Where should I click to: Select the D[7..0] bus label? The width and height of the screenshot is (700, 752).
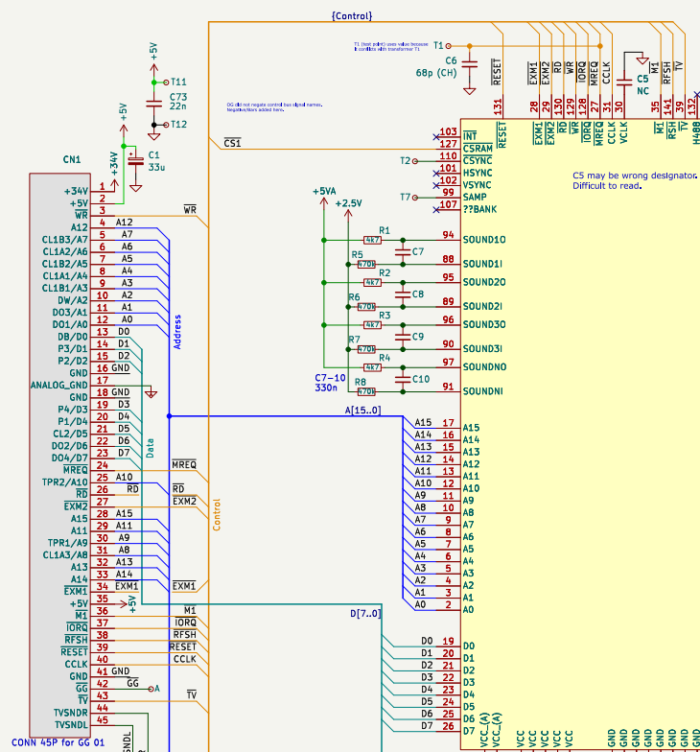pyautogui.click(x=364, y=613)
